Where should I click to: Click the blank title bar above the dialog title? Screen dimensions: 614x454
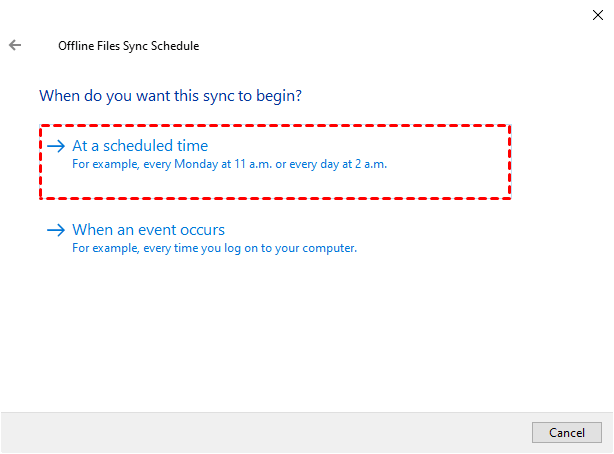click(300, 15)
